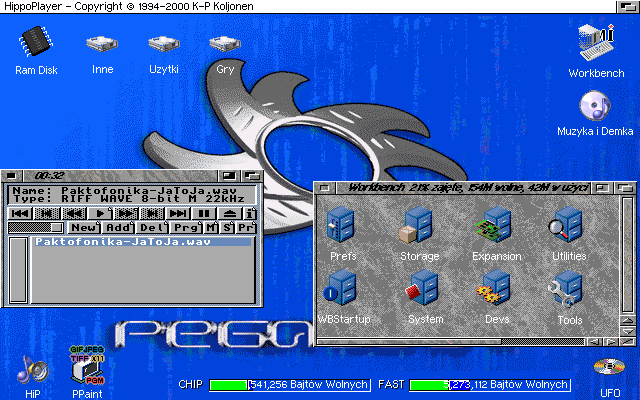Select Paktofonika-JaToJa.wav in the playlist
The width and height of the screenshot is (640, 400).
[x=142, y=242]
